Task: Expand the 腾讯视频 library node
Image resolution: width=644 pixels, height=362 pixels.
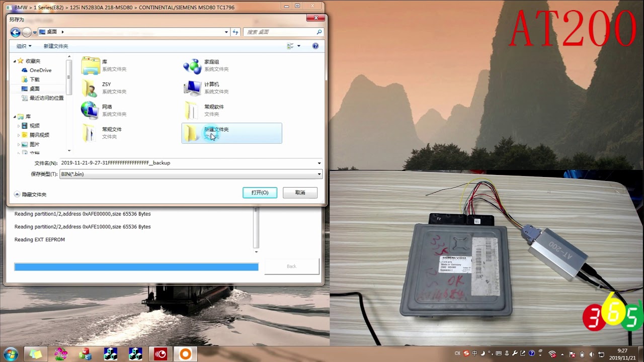Action: (19, 135)
